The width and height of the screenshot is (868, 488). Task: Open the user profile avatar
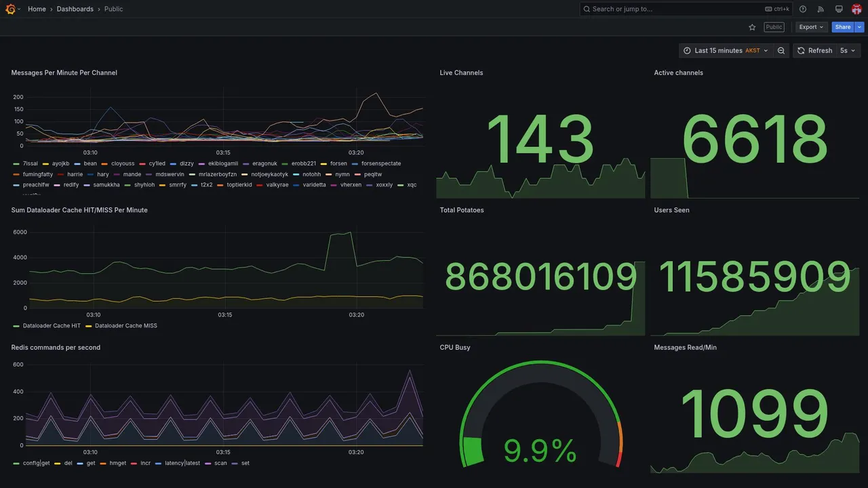856,9
